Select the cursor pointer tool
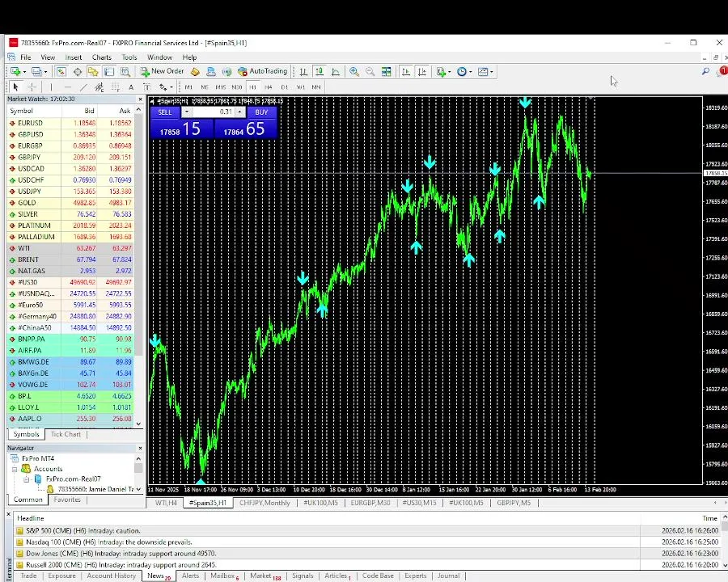Screen dimensions: 728x582 tap(16, 86)
